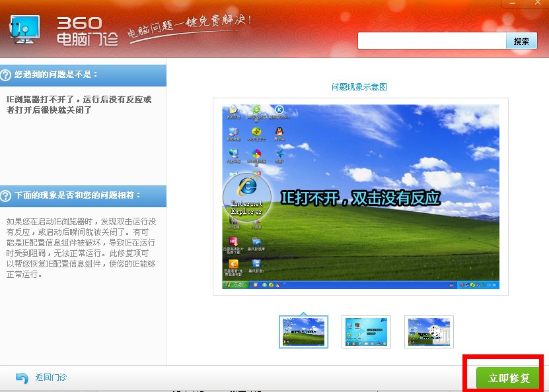Click inside the search input box
This screenshot has width=549, height=392.
tap(429, 41)
